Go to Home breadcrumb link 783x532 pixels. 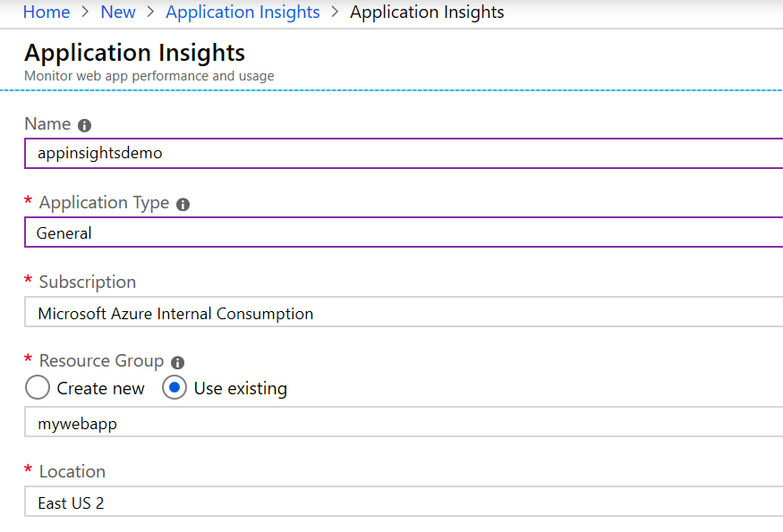click(47, 12)
